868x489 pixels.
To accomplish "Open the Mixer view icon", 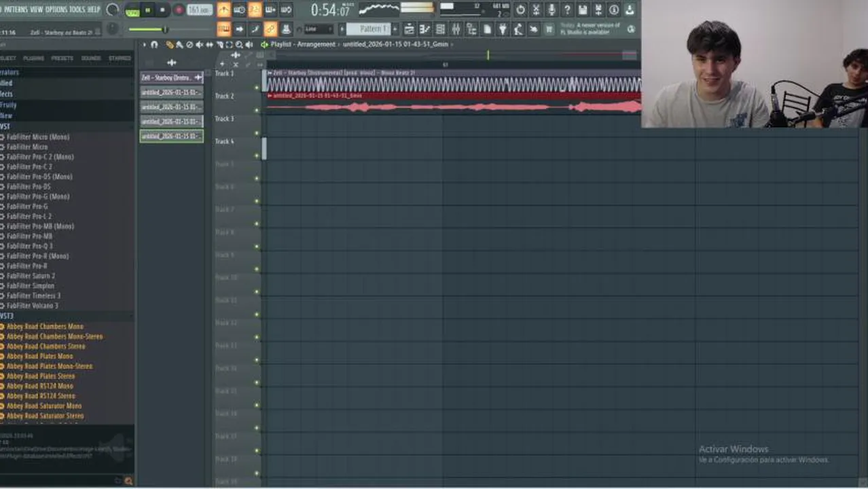I will click(456, 29).
